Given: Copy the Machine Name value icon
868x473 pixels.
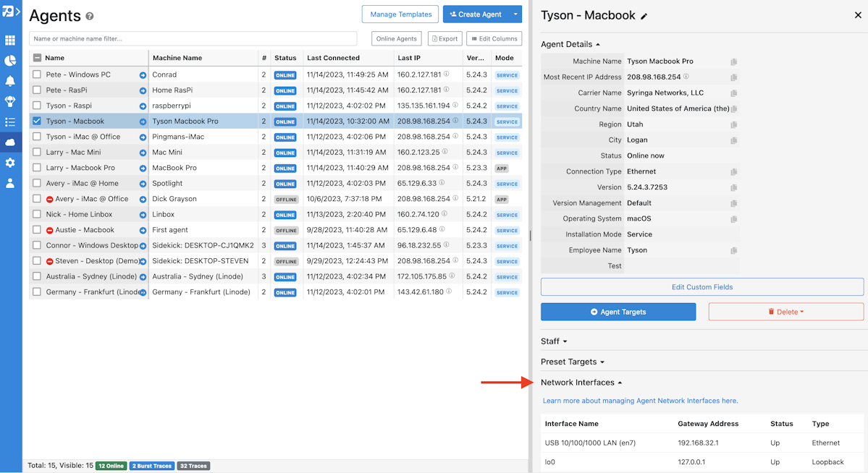Looking at the screenshot, I should click(733, 62).
